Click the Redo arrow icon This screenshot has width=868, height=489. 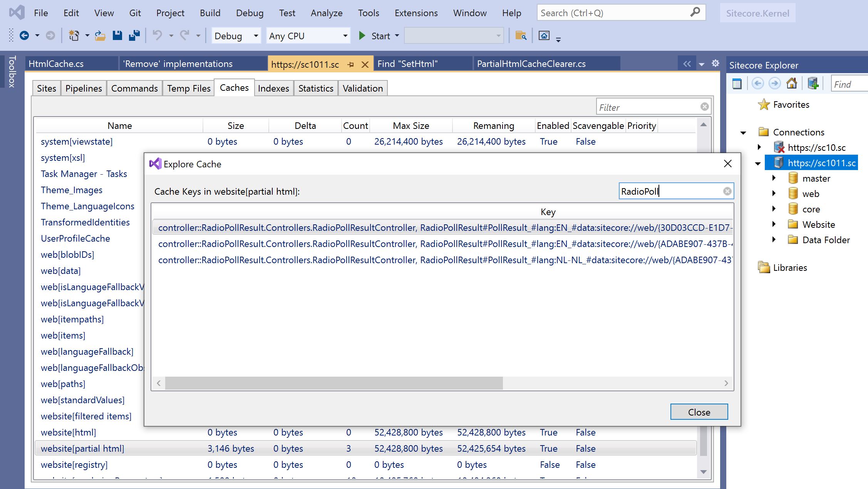click(x=185, y=36)
